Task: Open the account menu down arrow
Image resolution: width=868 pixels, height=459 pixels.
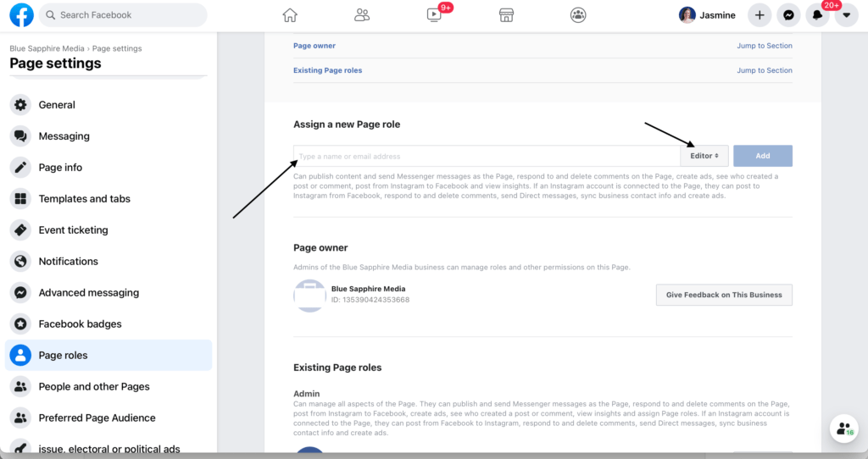Action: [847, 15]
